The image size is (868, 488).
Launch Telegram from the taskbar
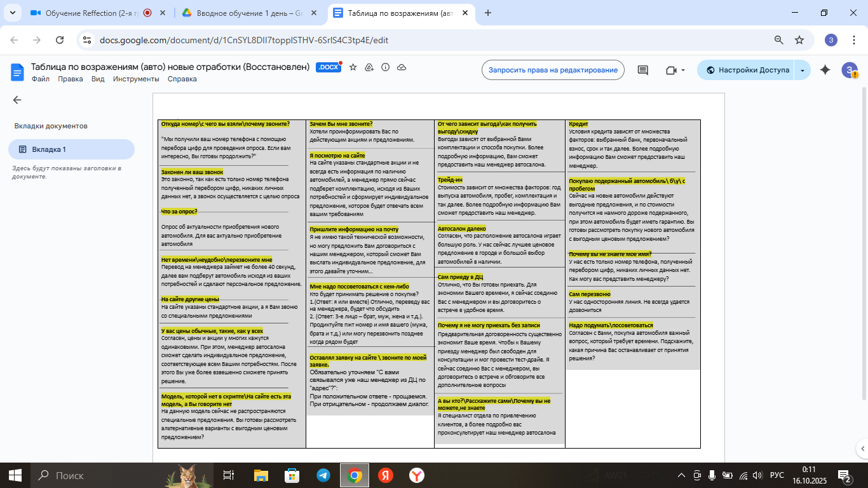click(323, 475)
